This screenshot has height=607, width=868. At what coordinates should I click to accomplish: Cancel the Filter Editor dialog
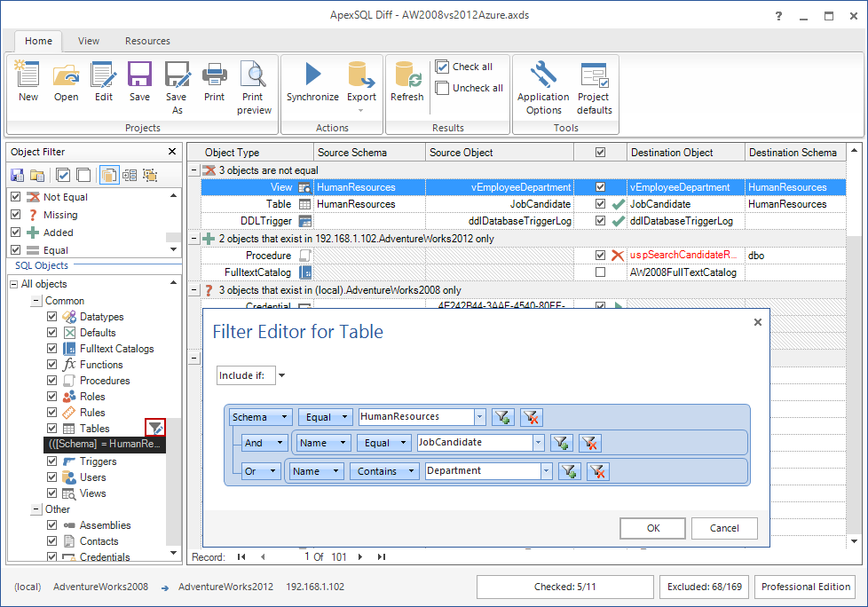pos(724,528)
